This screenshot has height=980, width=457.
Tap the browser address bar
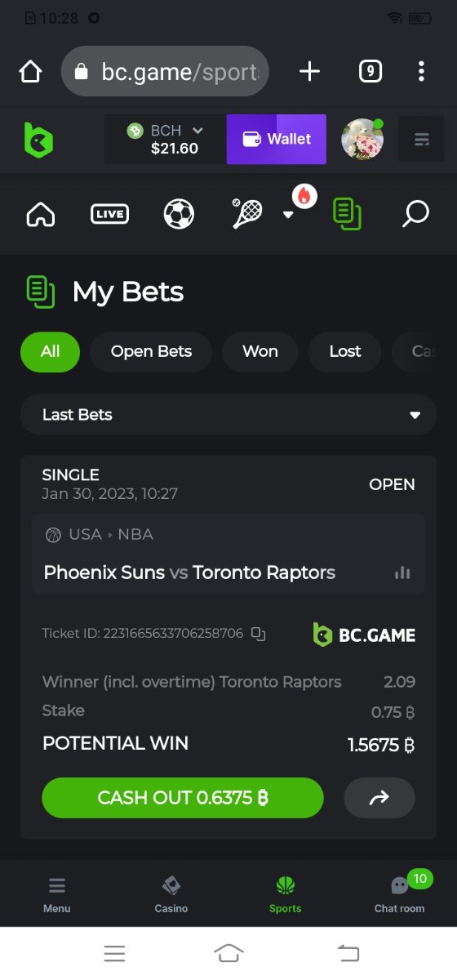165,72
